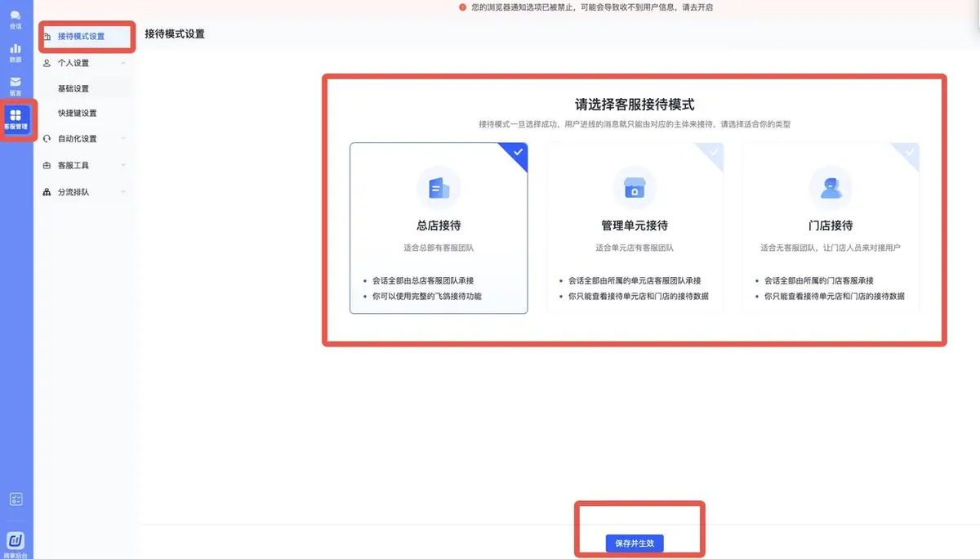Viewport: 980px width, 559px height.
Task: Click the checklist icon near sidebar bottom
Action: 16,499
